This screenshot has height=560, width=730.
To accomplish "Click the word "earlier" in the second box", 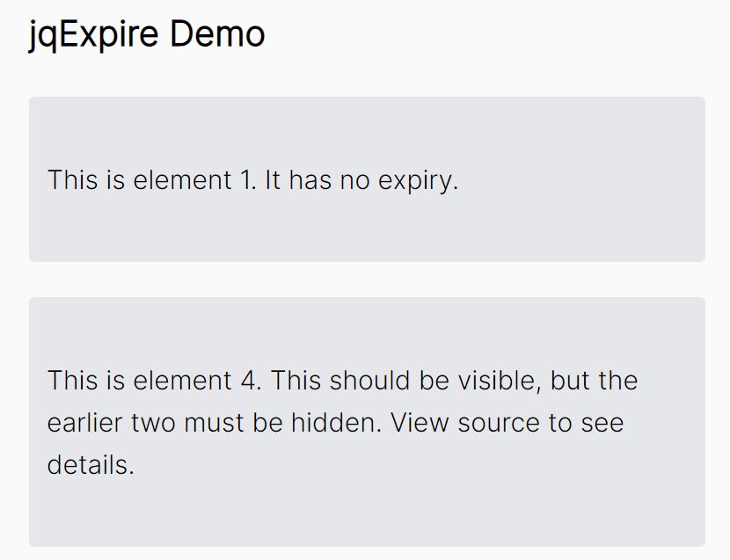I will coord(84,423).
